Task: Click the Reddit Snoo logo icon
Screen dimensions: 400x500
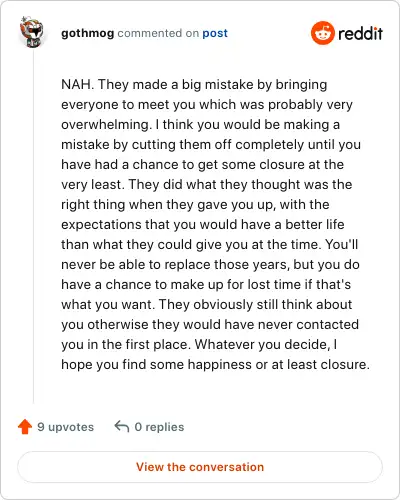Action: click(322, 33)
